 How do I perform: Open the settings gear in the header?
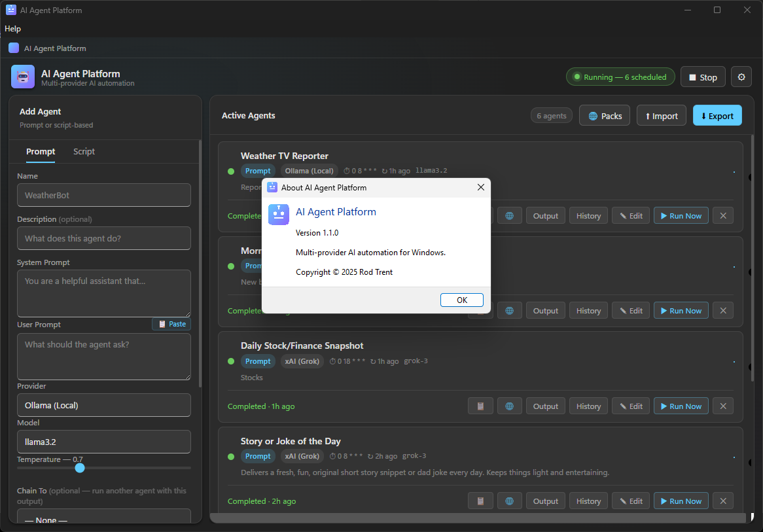tap(741, 77)
